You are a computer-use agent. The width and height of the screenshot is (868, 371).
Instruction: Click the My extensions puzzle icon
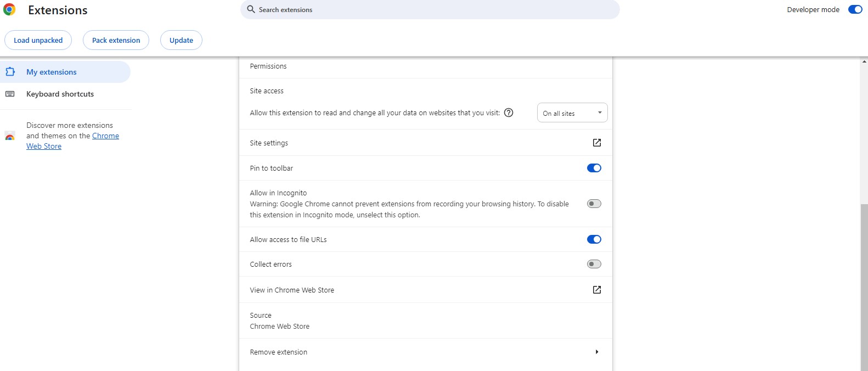[10, 72]
